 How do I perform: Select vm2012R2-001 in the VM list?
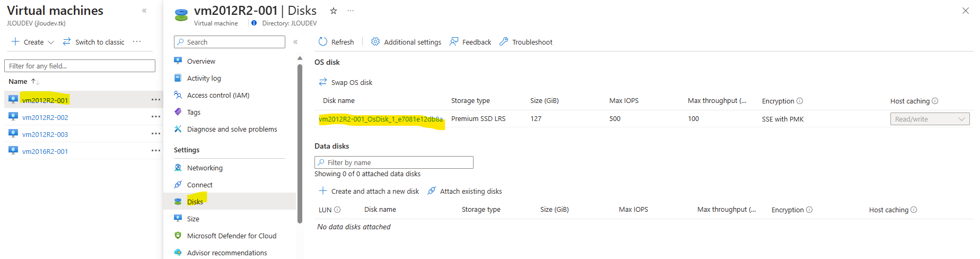point(45,100)
